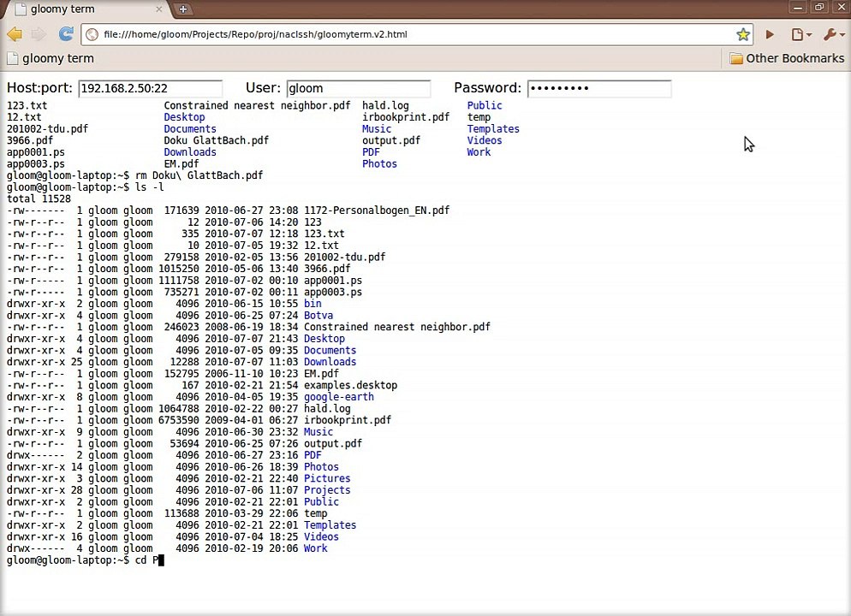Open the wrench settings menu
This screenshot has height=616, width=851.
(834, 35)
